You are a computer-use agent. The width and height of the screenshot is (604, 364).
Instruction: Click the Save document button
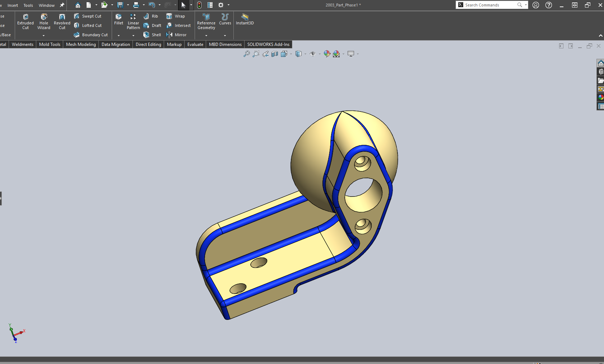point(120,5)
